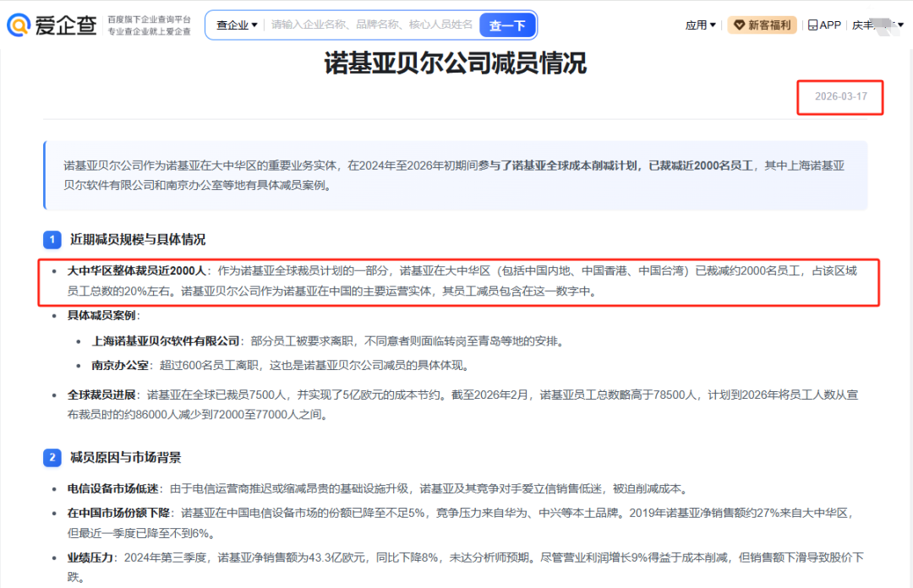
Task: Open the APP download link
Action: pyautogui.click(x=824, y=25)
